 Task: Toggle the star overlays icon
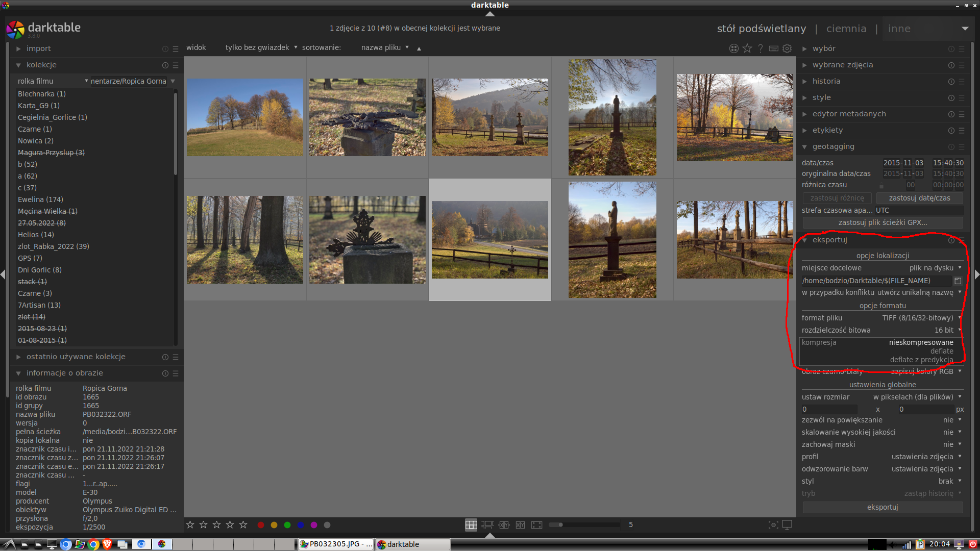coord(747,48)
